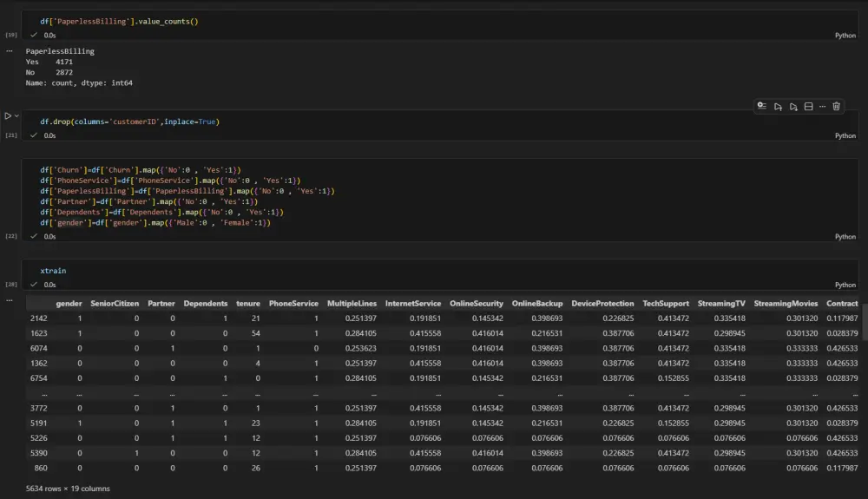868x499 pixels.
Task: Click the df['Churn'] mapping code line
Action: coord(140,170)
